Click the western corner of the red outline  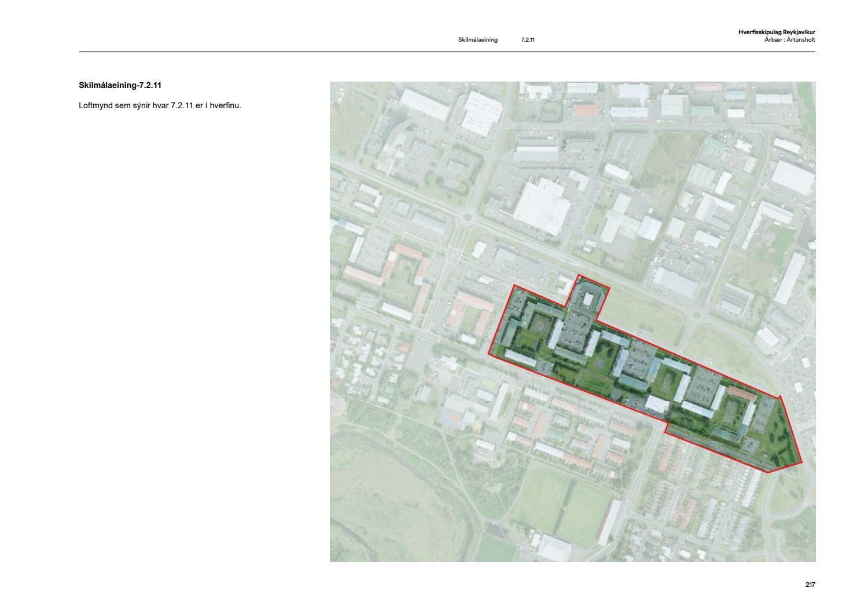(490, 354)
